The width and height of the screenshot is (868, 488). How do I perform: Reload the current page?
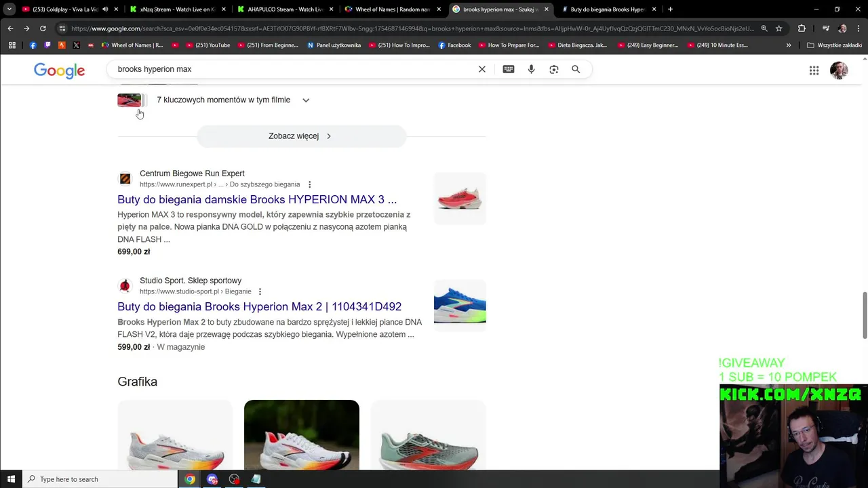[43, 28]
